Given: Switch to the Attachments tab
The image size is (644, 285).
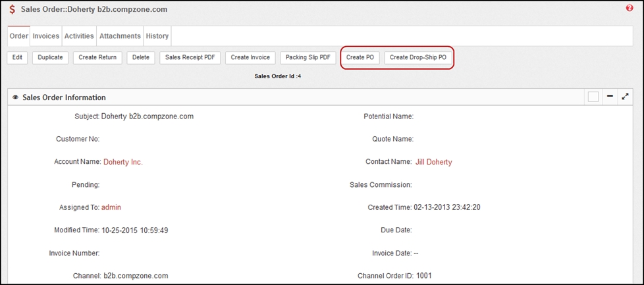Looking at the screenshot, I should coord(120,36).
